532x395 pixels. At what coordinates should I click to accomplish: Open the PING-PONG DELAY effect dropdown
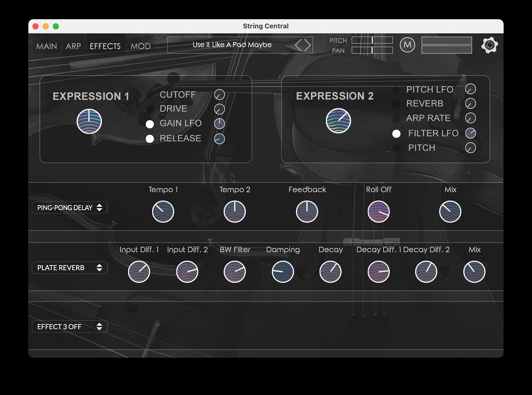pyautogui.click(x=70, y=208)
